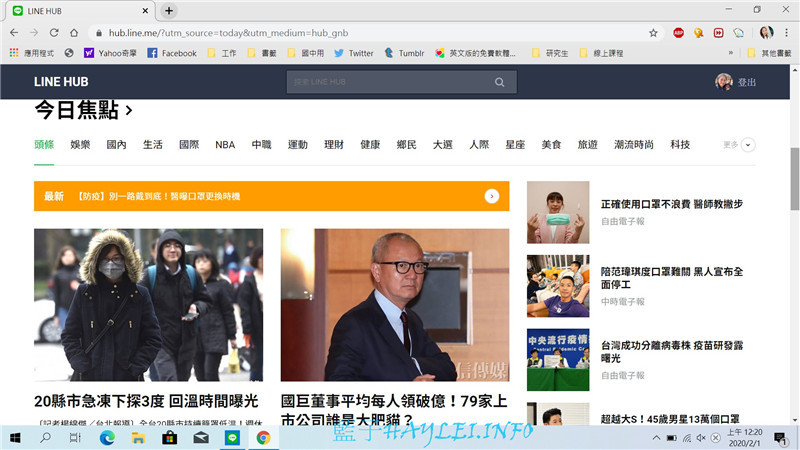Viewport: 800px width, 450px height.
Task: Open headline 陪范瑋琪度口罩難關
Action: [671, 278]
